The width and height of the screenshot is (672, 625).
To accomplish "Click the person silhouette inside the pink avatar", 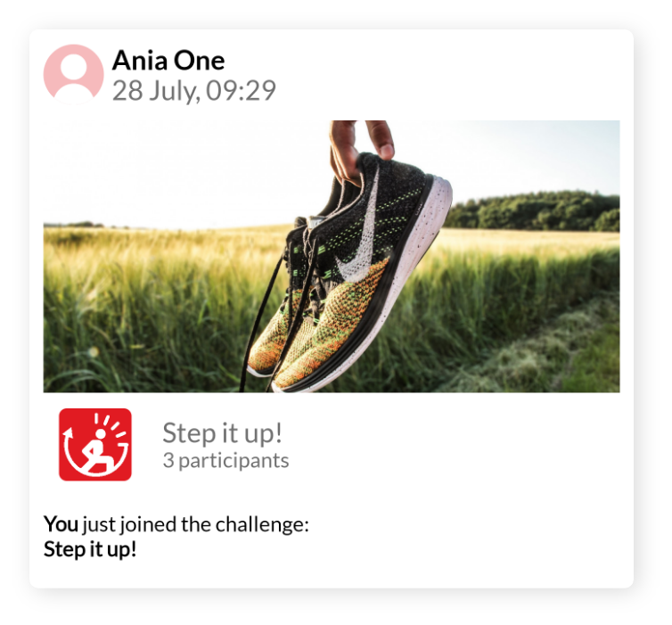I will click(74, 78).
